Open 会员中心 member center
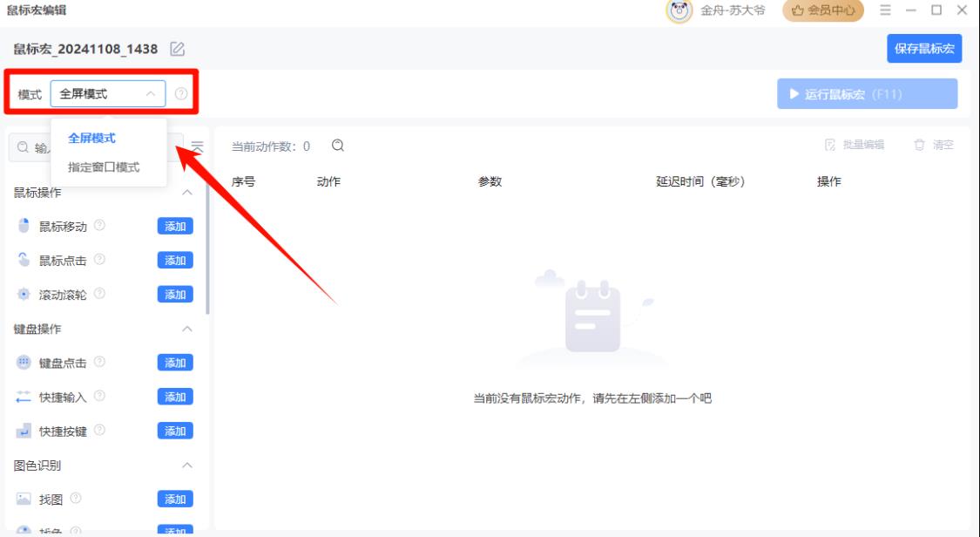Screen dimensions: 980x537 pyautogui.click(x=823, y=10)
